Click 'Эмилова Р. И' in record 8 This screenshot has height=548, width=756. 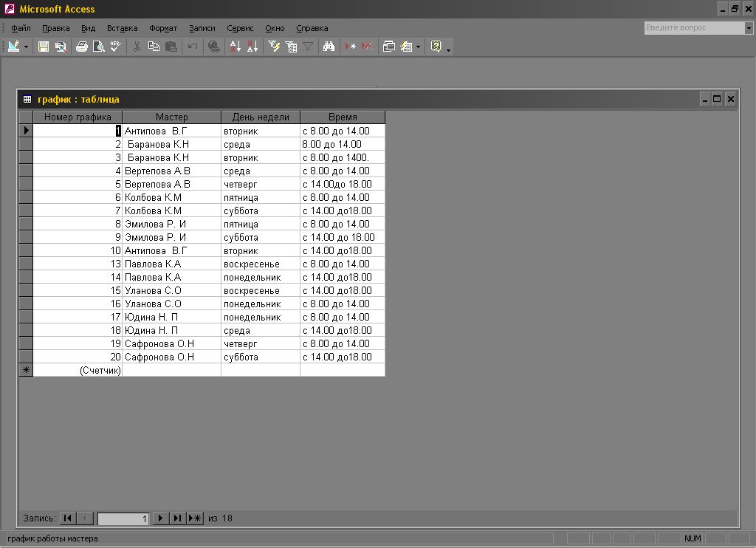[x=171, y=224]
